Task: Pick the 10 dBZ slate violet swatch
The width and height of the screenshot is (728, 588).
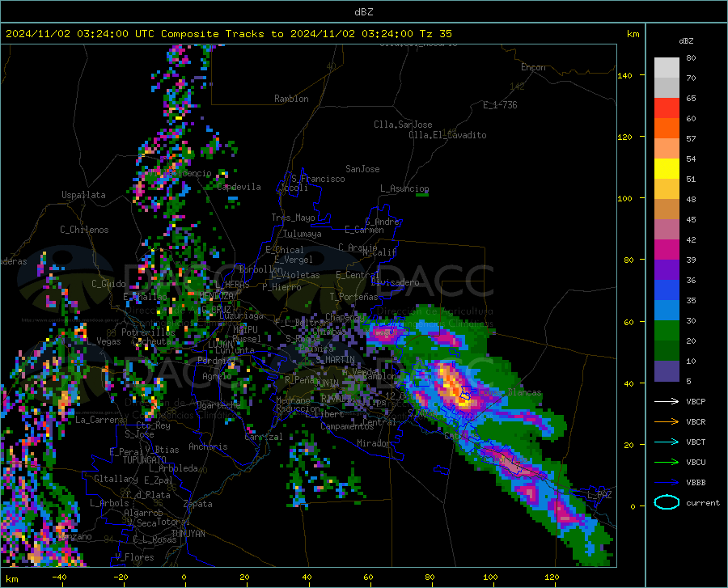Action: click(667, 371)
